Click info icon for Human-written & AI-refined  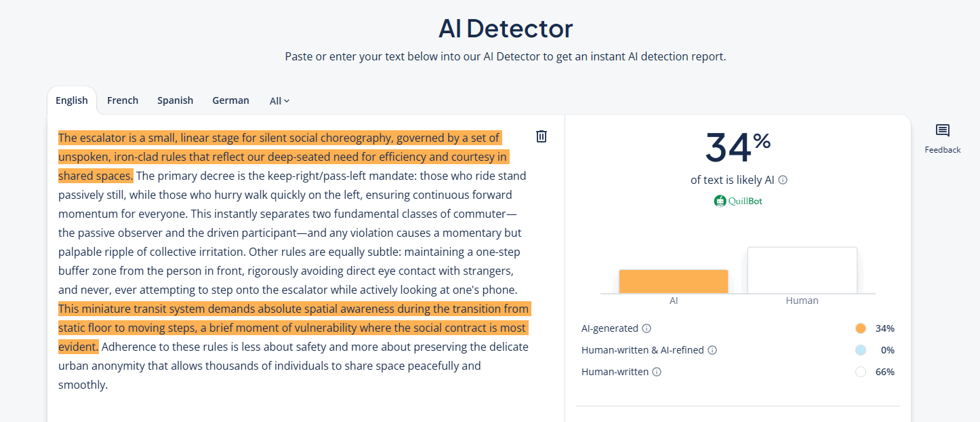(x=712, y=350)
